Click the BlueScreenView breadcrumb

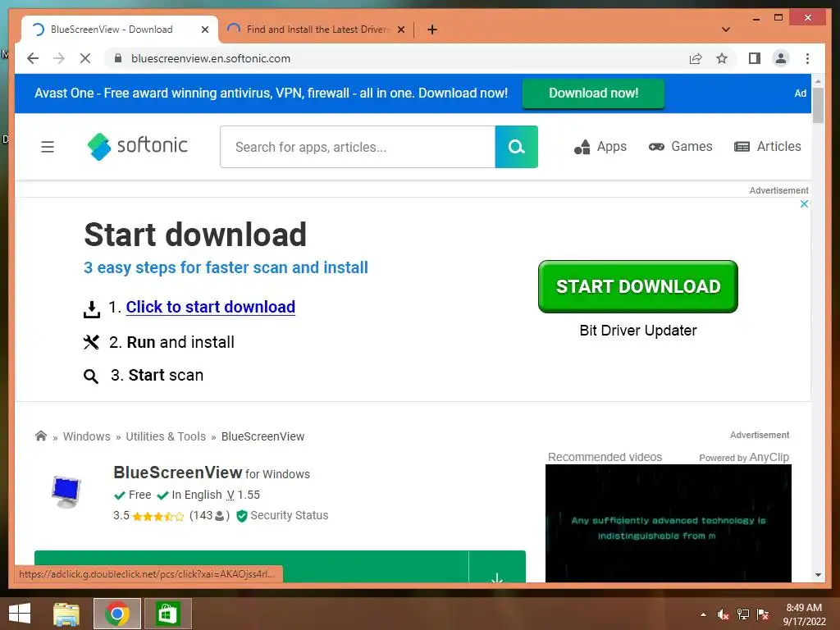[x=262, y=436]
